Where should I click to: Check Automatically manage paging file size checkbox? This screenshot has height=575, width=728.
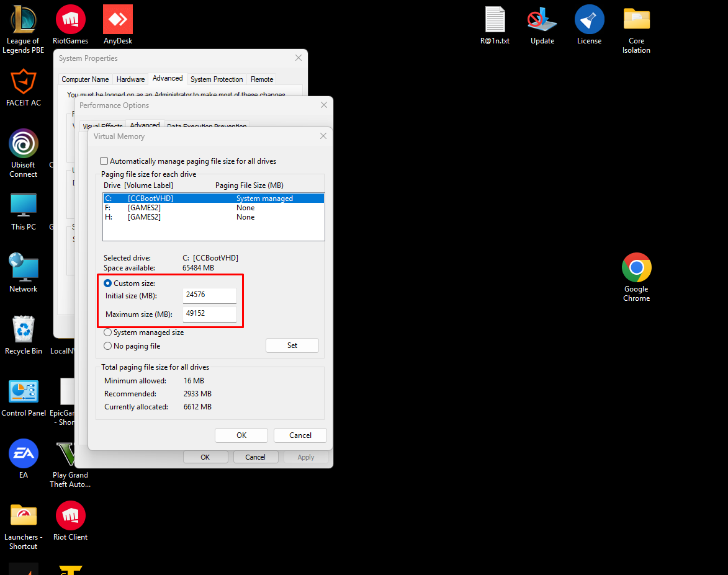(104, 161)
